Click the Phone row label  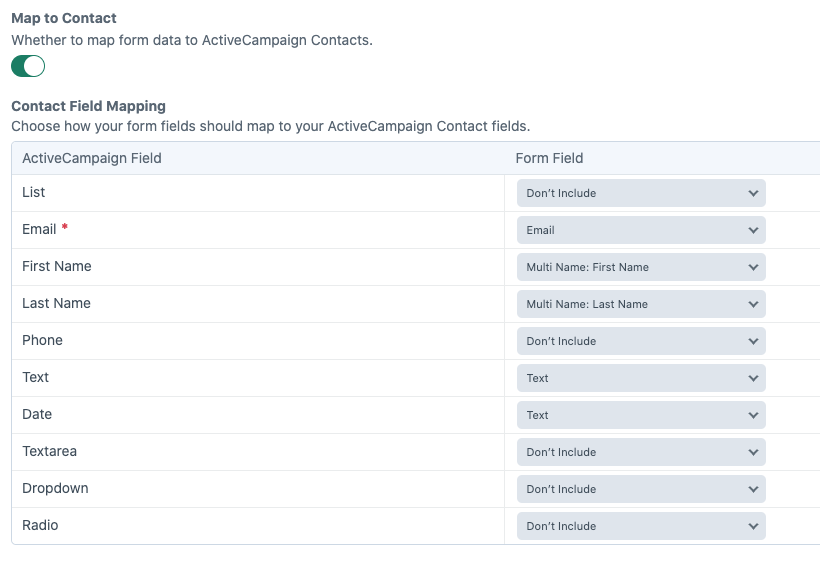(42, 340)
